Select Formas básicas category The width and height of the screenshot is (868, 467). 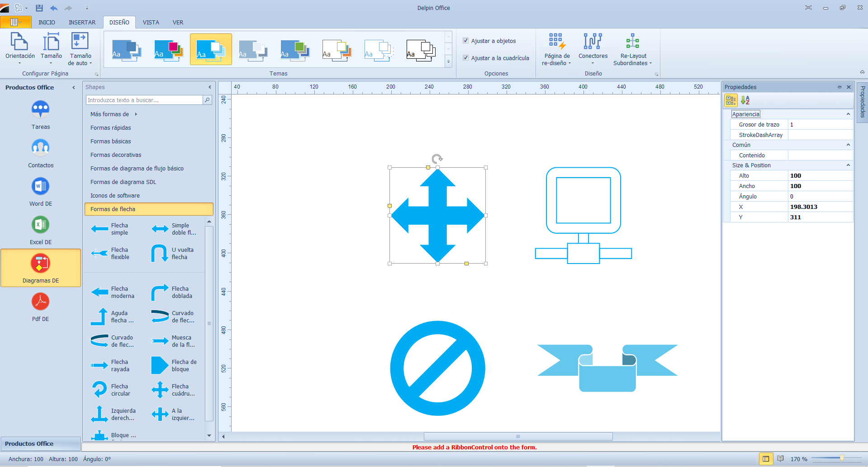coord(111,142)
